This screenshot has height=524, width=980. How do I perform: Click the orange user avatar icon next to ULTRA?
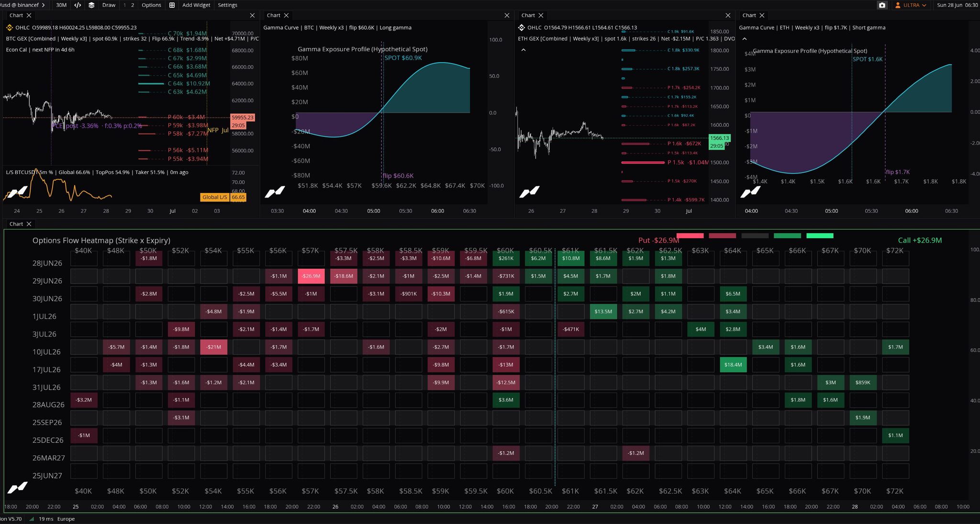point(898,5)
